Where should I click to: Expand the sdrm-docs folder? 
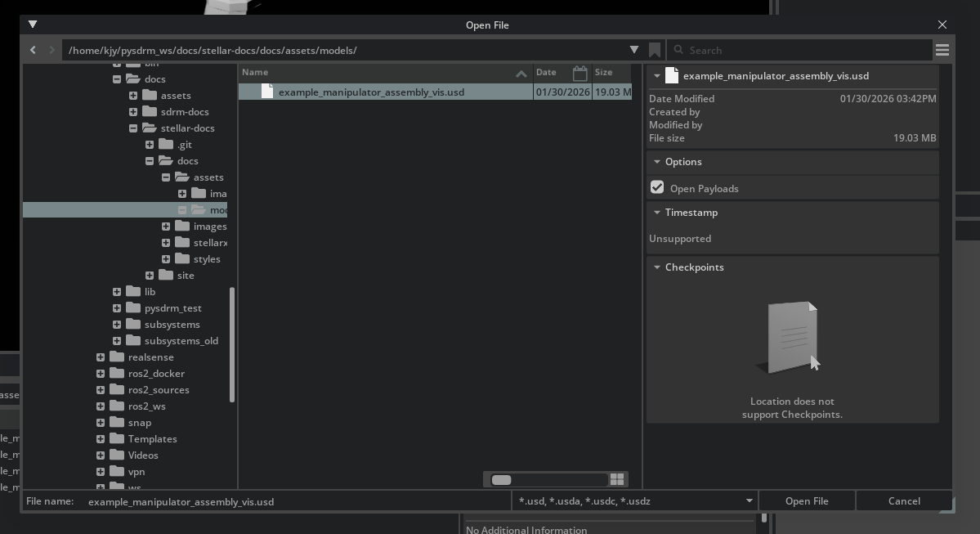click(133, 112)
